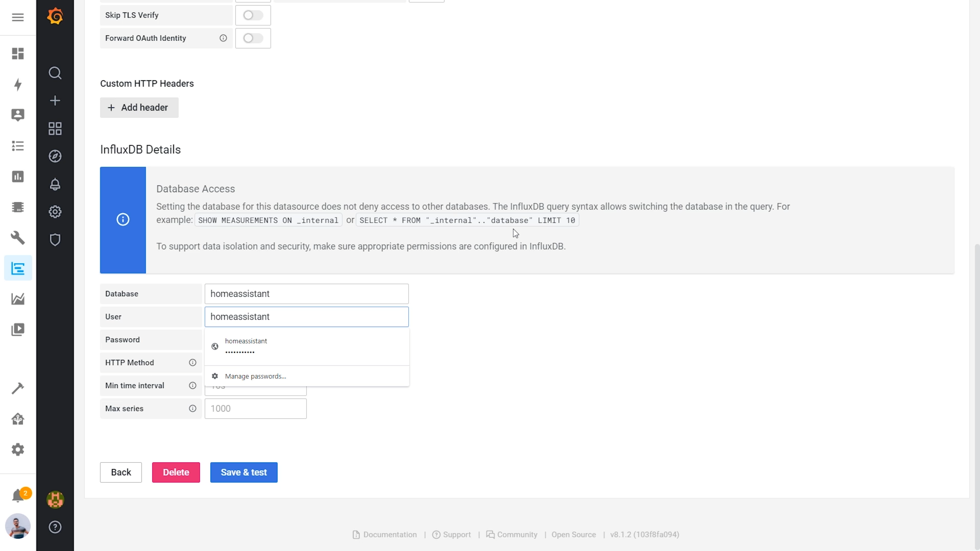The width and height of the screenshot is (980, 551).
Task: Select the saved homeassistant password suggestion
Action: [306, 346]
